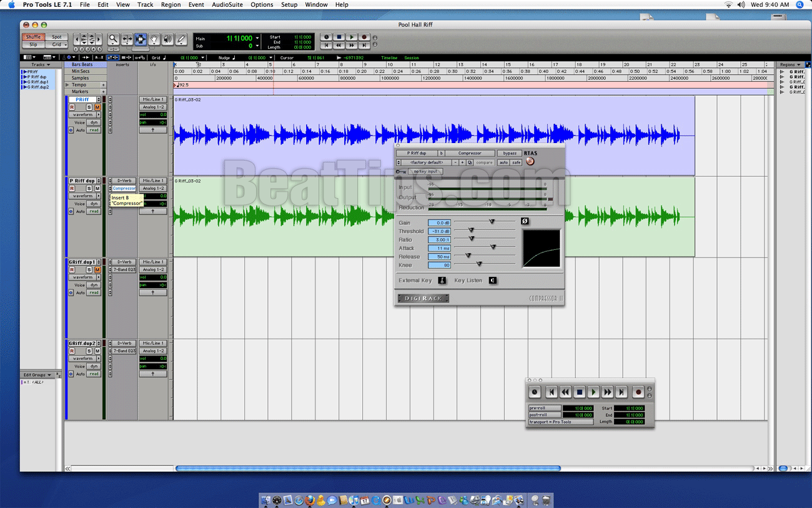The image size is (812, 508).
Task: Select the Pencil tool
Action: pos(181,39)
